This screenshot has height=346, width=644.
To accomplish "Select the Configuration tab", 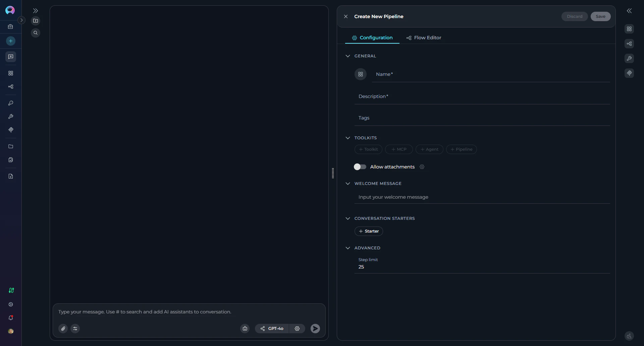I will coord(372,38).
